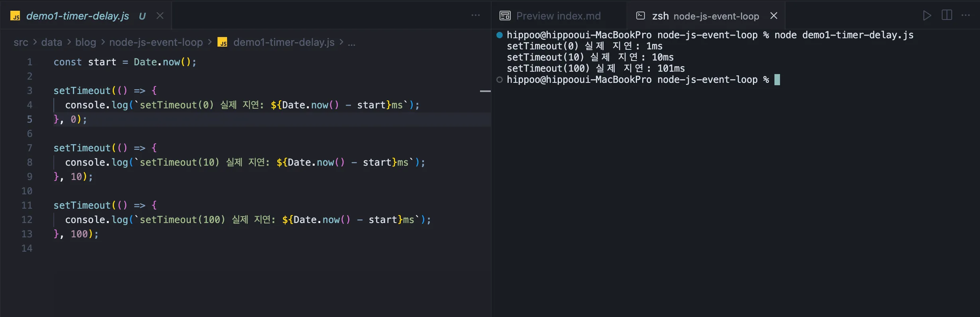Click demo1-timer-delay.js breadcrumb file name
The image size is (980, 317).
tap(284, 42)
